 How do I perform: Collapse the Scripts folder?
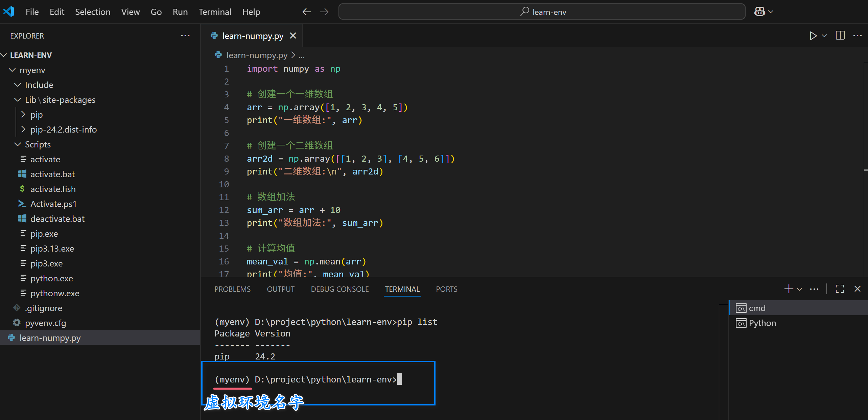(x=100, y=144)
